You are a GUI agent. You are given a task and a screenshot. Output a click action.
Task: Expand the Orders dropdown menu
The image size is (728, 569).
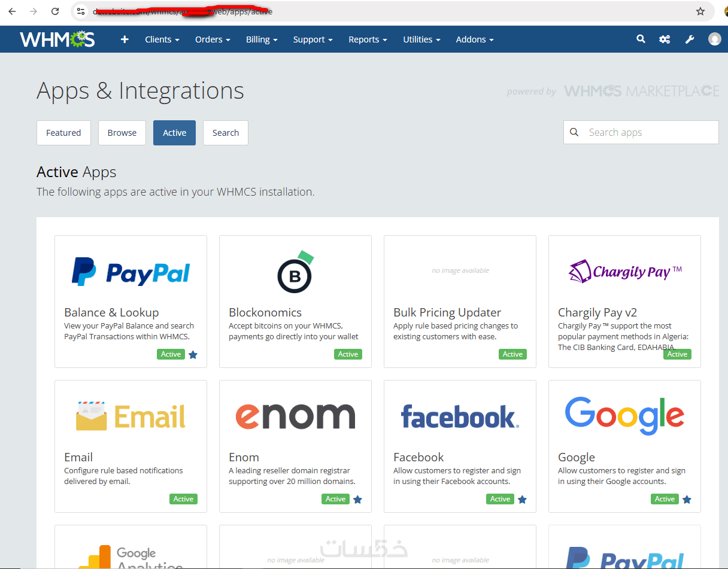[213, 39]
